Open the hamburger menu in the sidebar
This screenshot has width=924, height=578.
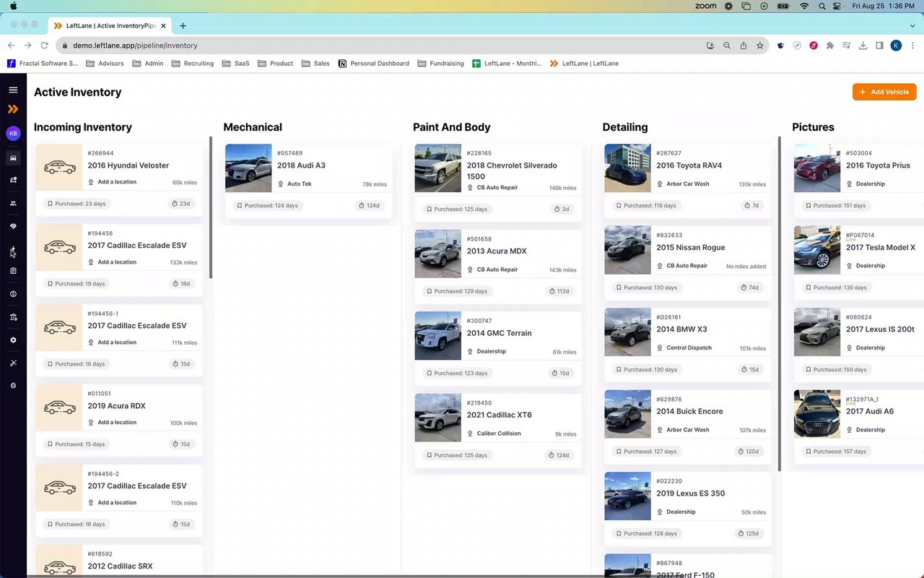[13, 90]
